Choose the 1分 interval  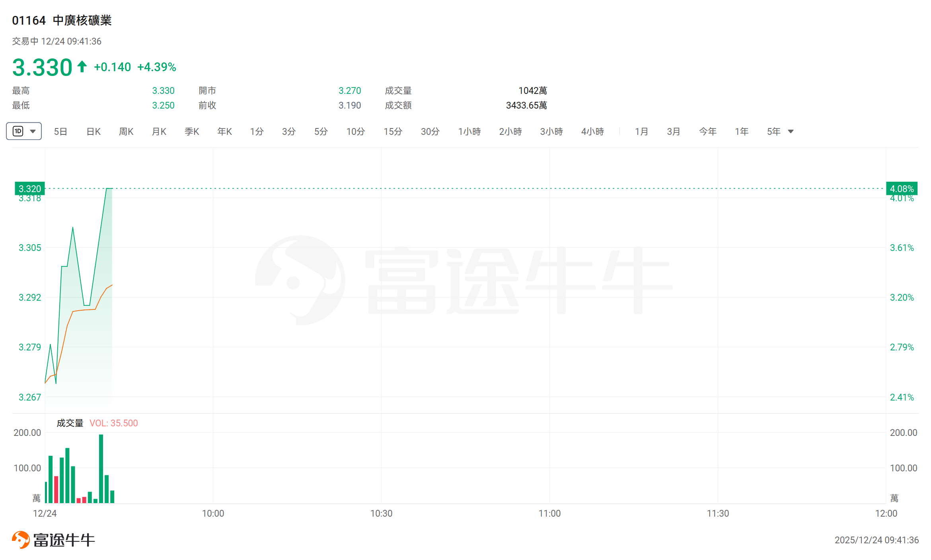coord(257,132)
